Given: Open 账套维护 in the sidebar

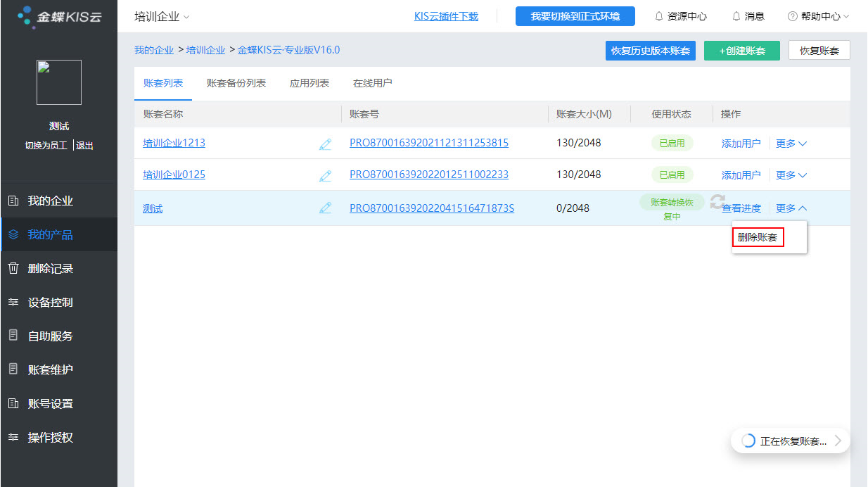Looking at the screenshot, I should (59, 370).
